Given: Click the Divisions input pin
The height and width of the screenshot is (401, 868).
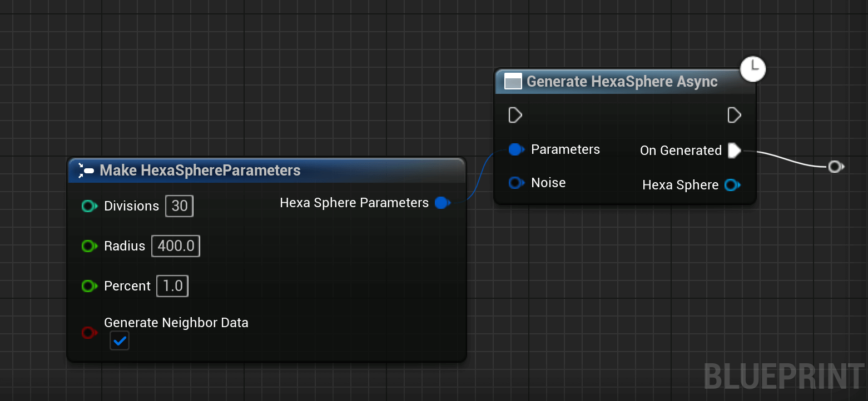Looking at the screenshot, I should tap(90, 206).
